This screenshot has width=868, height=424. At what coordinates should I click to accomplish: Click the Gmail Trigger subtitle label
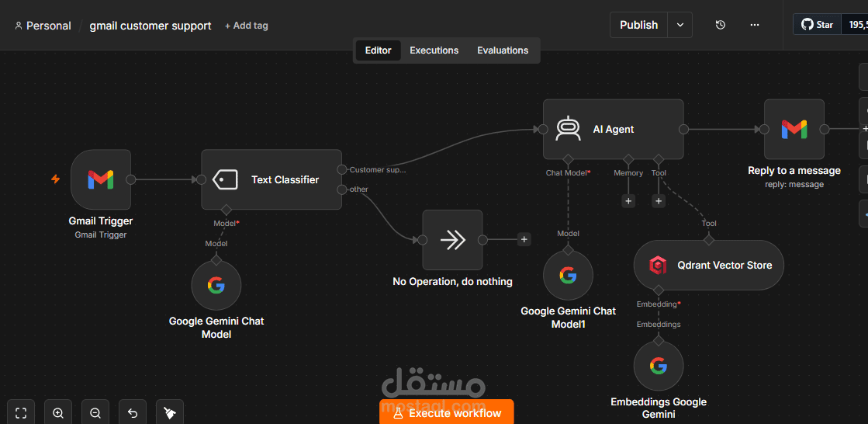coord(101,235)
